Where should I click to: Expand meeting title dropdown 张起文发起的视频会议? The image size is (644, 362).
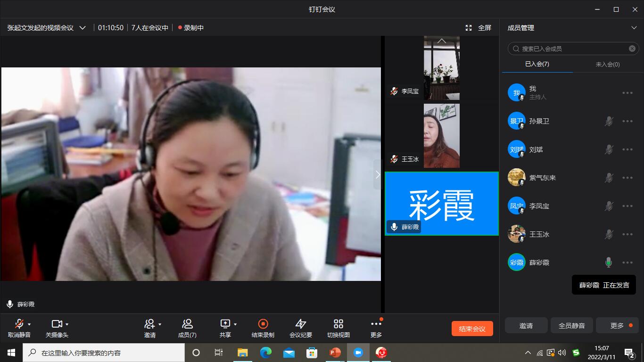pyautogui.click(x=83, y=28)
